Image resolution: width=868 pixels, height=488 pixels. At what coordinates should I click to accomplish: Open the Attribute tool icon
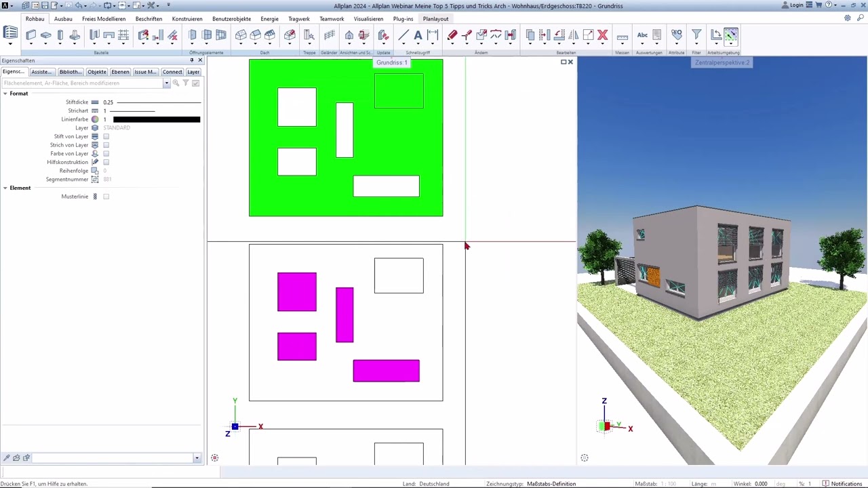[x=676, y=35]
